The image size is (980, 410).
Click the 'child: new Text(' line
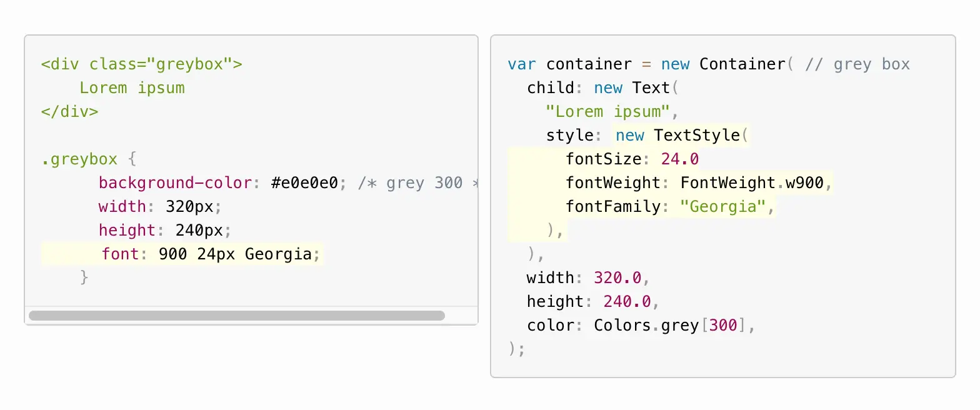click(x=602, y=88)
